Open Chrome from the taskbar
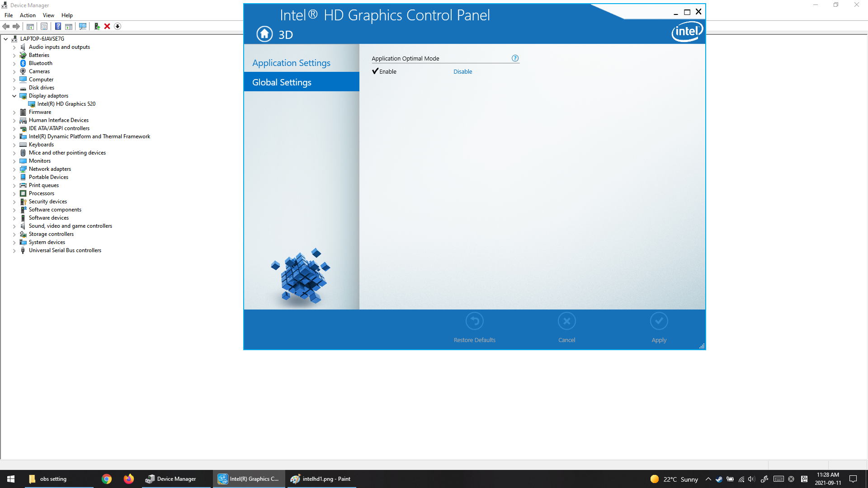 (107, 479)
